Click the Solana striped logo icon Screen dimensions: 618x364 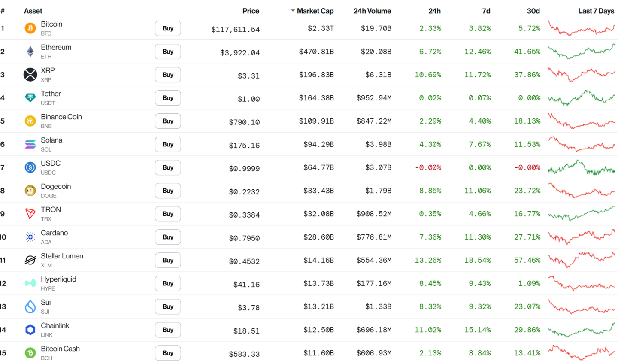point(30,144)
